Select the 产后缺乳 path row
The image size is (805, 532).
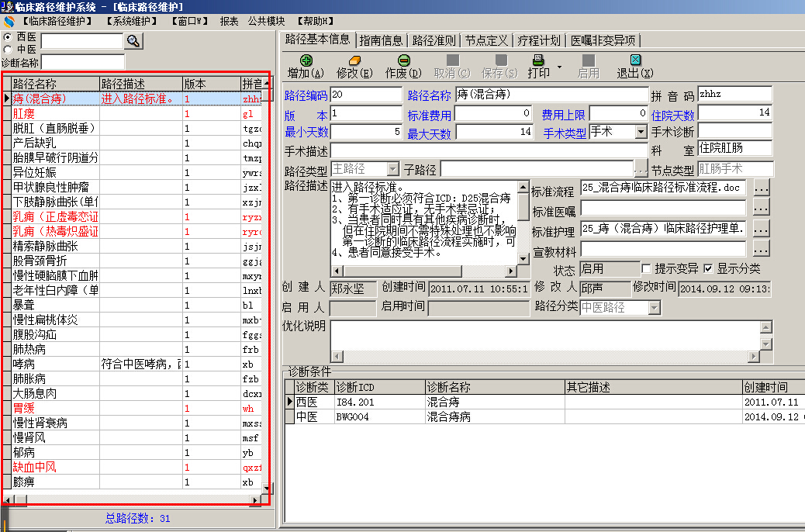point(137,143)
